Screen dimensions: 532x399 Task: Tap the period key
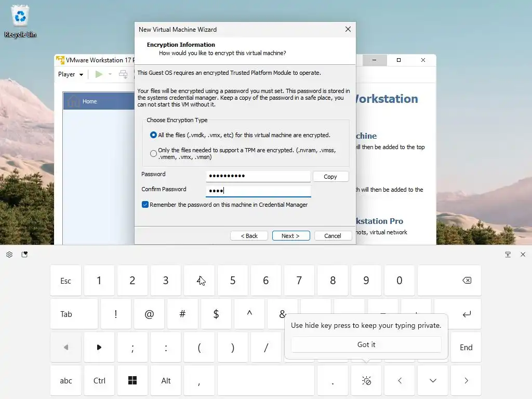click(x=332, y=380)
